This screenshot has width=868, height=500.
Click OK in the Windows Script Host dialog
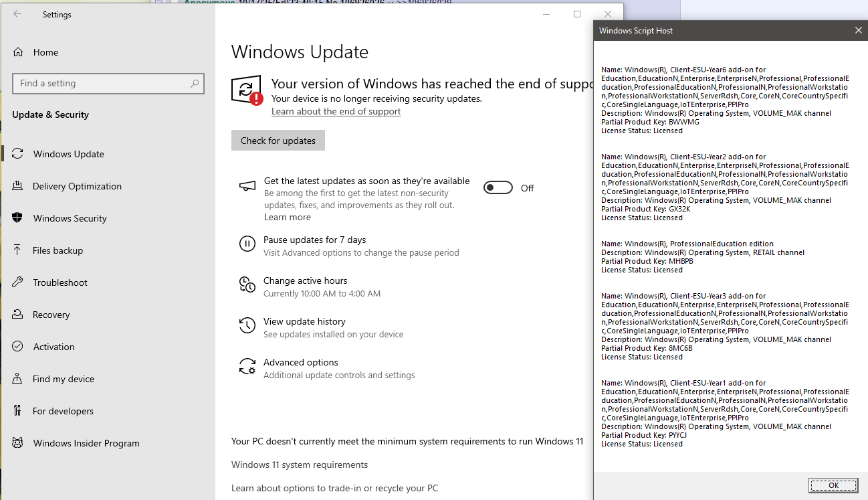[x=833, y=485]
